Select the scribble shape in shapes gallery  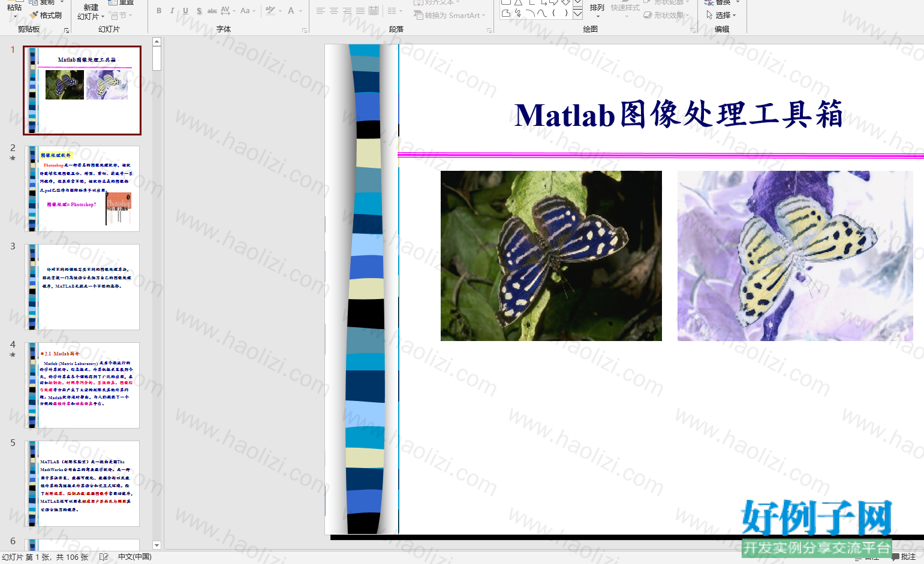518,13
